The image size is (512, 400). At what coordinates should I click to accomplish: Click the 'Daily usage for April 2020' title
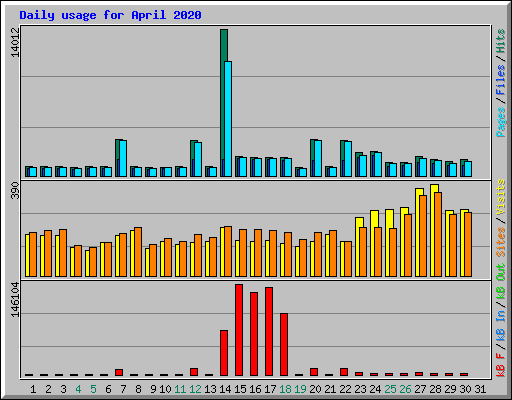(110, 15)
